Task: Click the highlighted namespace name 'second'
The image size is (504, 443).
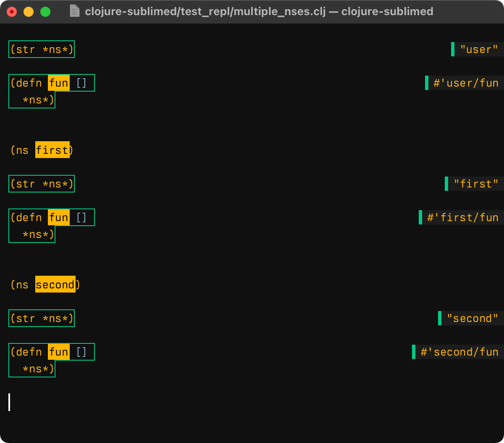Action: click(55, 285)
